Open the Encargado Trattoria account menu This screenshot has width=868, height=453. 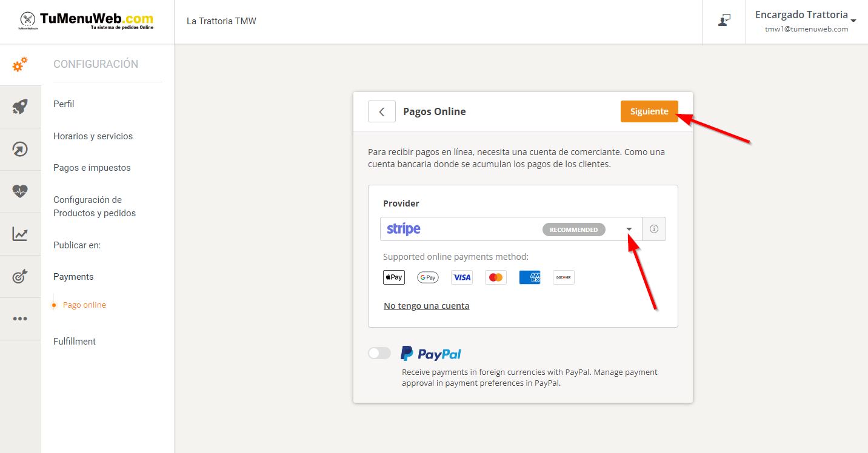[x=806, y=21]
